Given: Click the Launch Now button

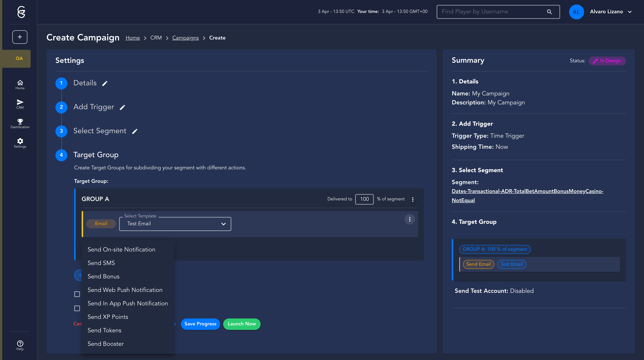Looking at the screenshot, I should tap(241, 324).
